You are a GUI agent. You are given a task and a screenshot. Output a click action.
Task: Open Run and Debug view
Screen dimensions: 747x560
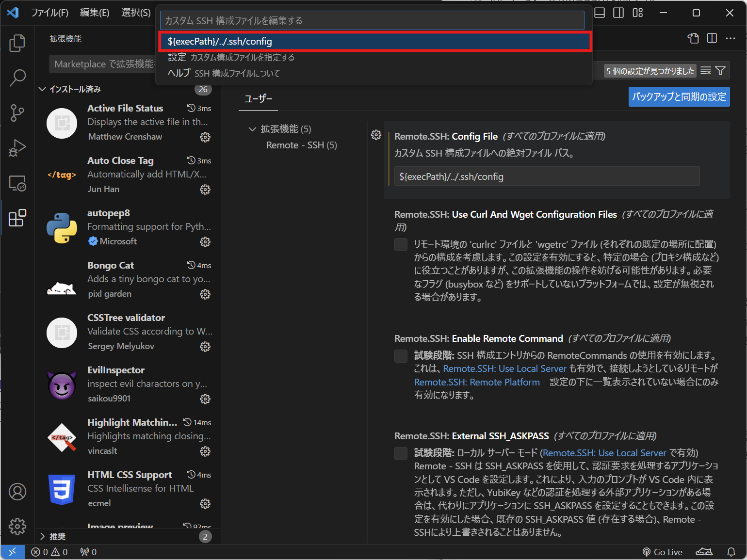[x=17, y=148]
